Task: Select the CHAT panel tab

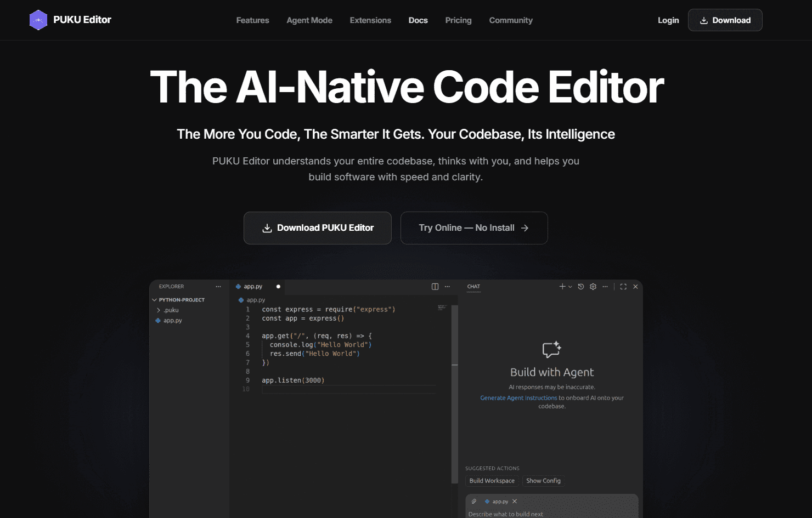Action: 473,287
